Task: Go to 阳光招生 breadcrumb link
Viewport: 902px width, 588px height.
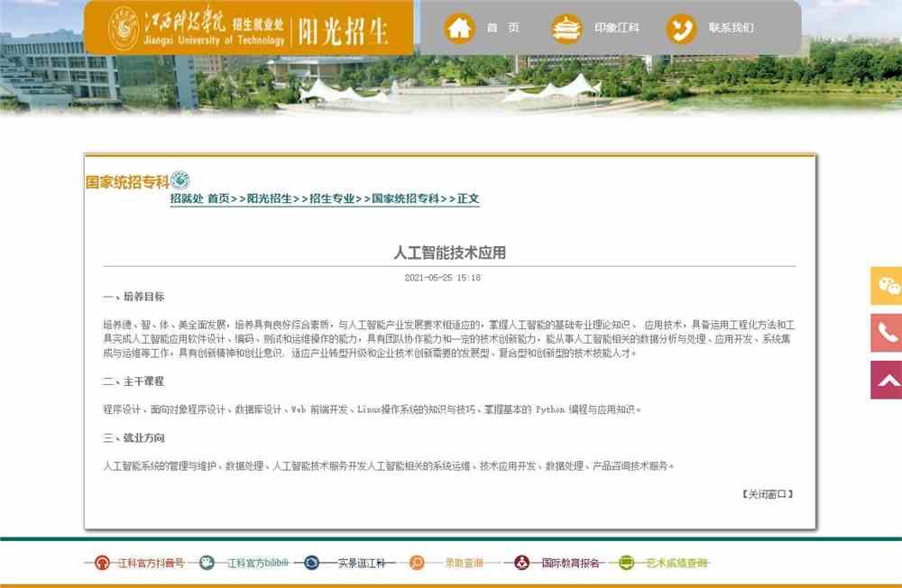Action: tap(269, 198)
